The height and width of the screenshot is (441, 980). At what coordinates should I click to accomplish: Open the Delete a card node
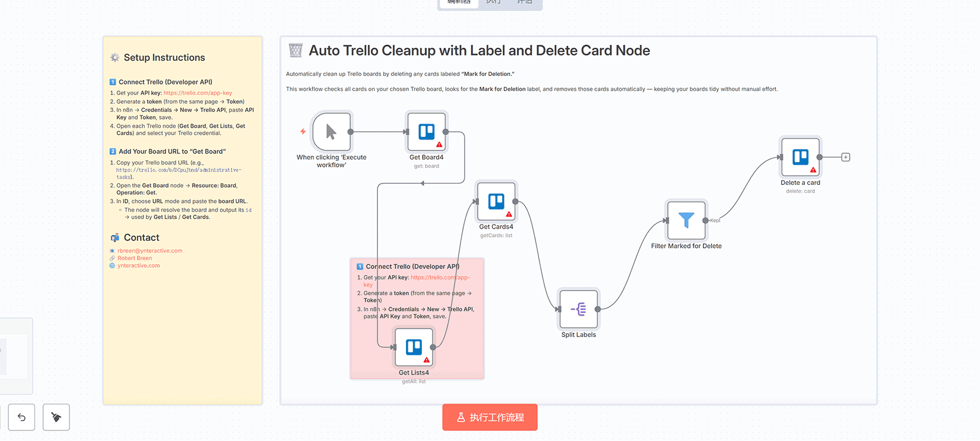point(800,157)
